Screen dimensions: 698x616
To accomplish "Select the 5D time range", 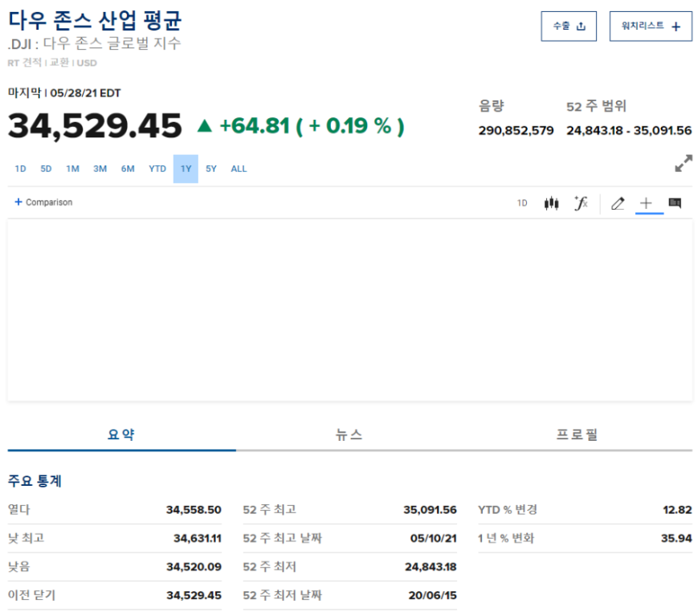I will coord(46,169).
